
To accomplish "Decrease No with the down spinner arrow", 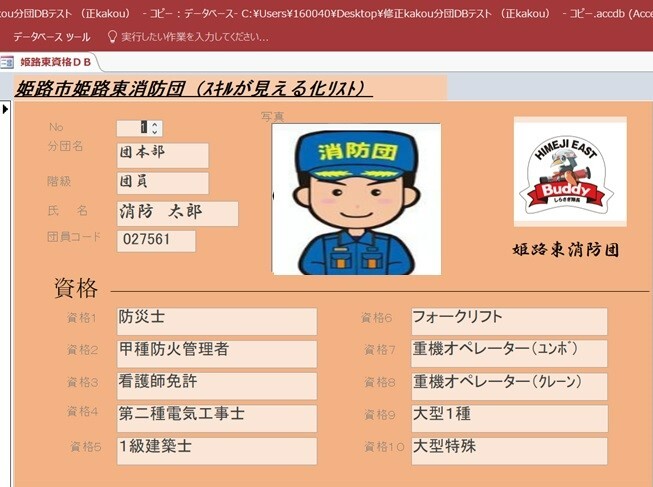I will pyautogui.click(x=155, y=132).
